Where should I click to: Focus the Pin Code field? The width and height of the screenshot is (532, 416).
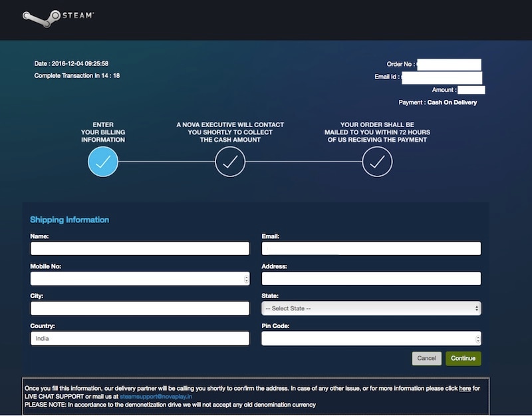(x=371, y=339)
